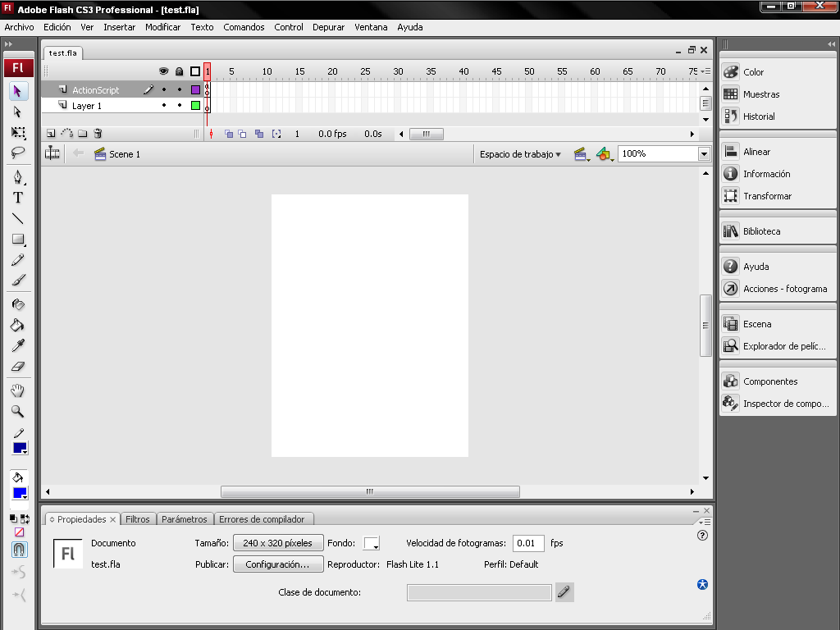Select the Ink Bottle tool
Viewport: 840px width, 630px height.
(x=18, y=304)
